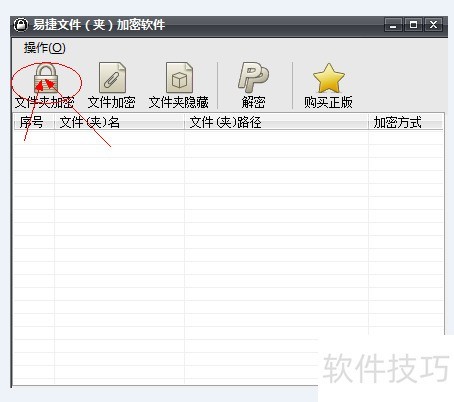Click the lock app icon in title bar
Viewport: 454px width, 402px height.
[x=21, y=25]
